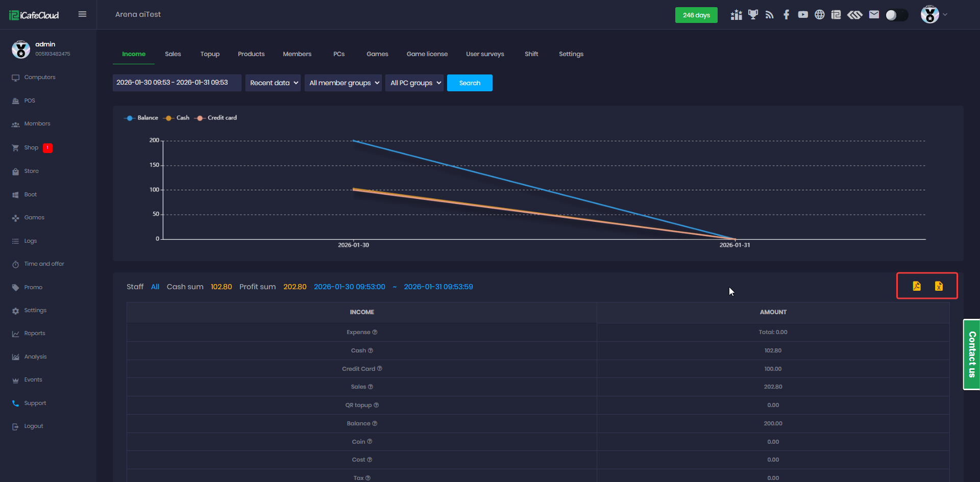Expand the All PC groups dropdown
The width and height of the screenshot is (980, 482).
click(x=414, y=83)
